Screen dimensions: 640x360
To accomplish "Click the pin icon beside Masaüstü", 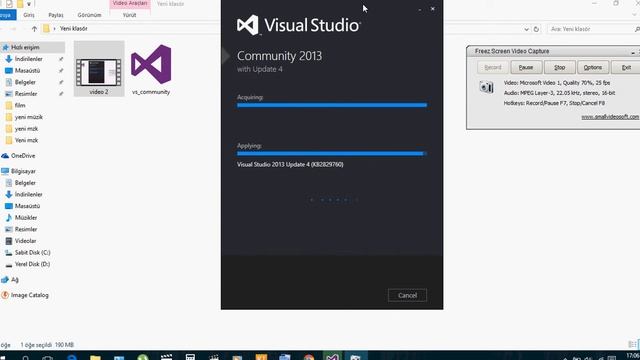I will tap(61, 71).
